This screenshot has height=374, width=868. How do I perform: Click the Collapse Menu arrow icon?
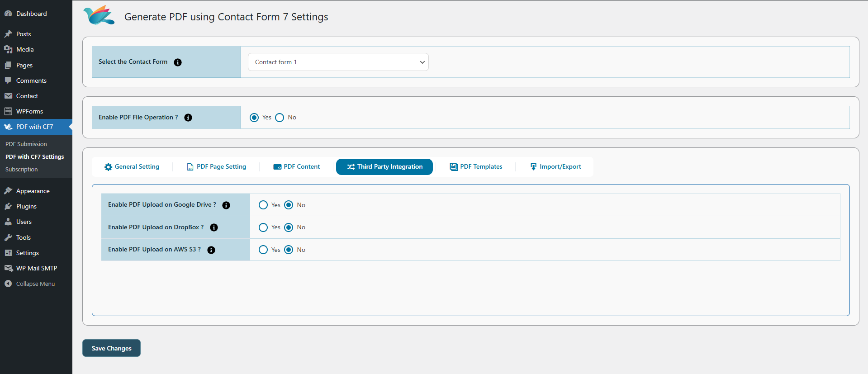8,284
